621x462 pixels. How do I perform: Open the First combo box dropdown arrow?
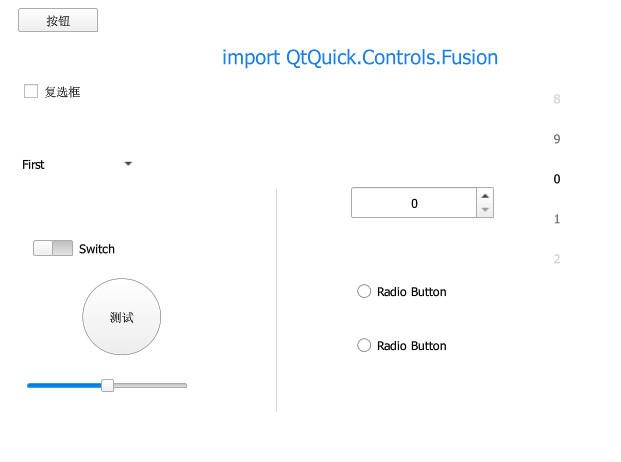128,164
